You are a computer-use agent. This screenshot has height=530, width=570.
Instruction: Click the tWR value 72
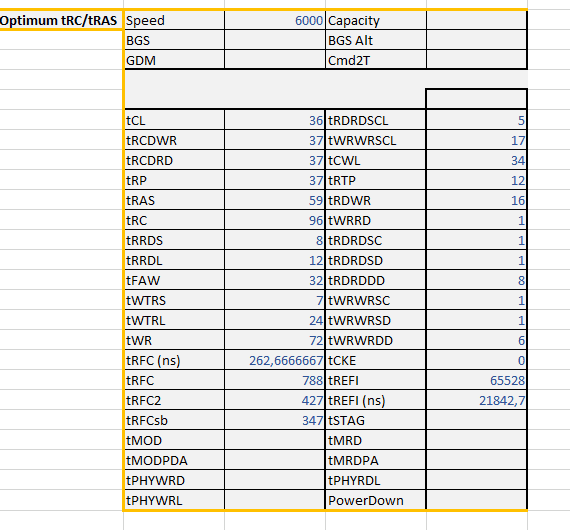(275, 340)
